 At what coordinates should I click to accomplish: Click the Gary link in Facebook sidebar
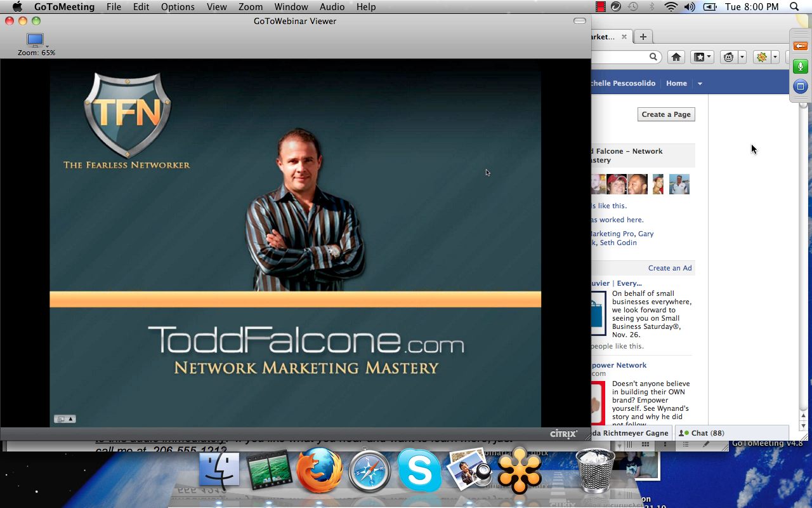point(646,234)
